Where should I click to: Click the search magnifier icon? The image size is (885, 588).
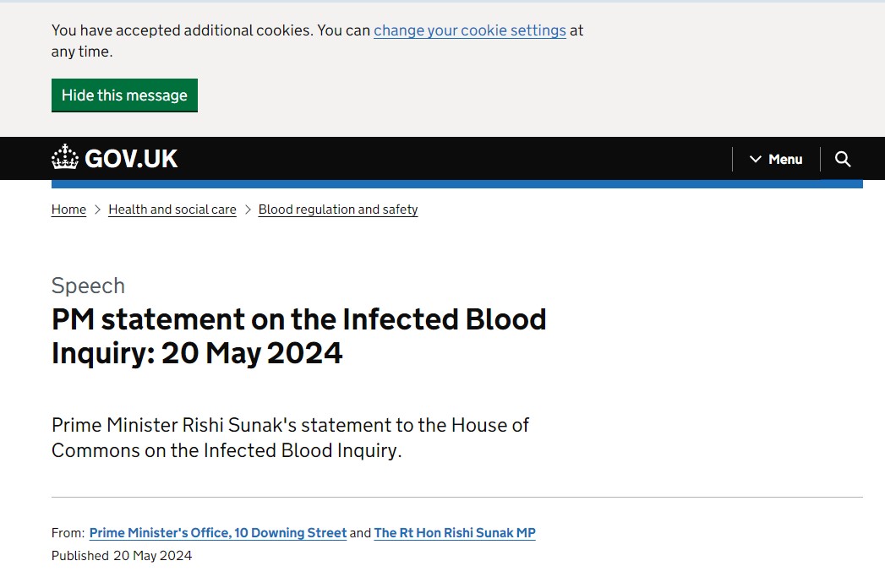842,159
